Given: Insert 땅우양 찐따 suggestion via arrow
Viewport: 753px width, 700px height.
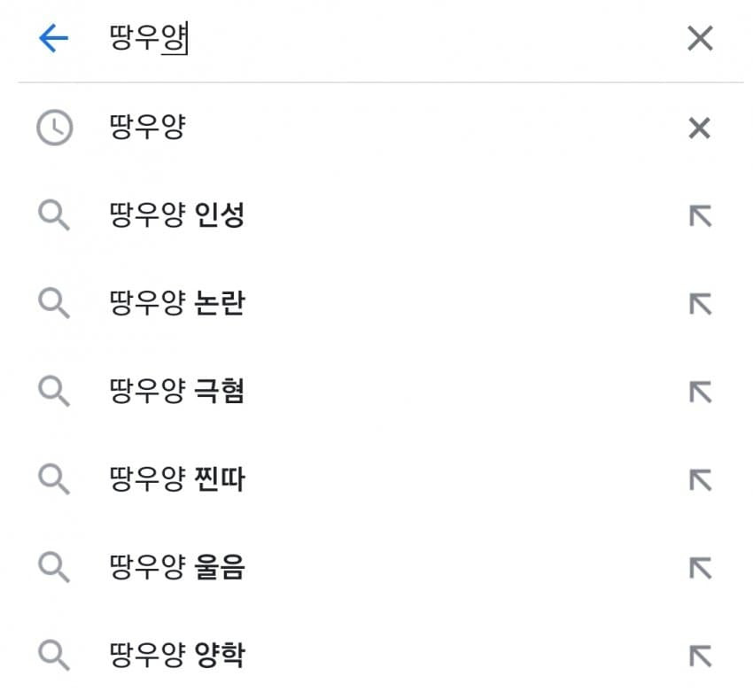Looking at the screenshot, I should (x=700, y=480).
